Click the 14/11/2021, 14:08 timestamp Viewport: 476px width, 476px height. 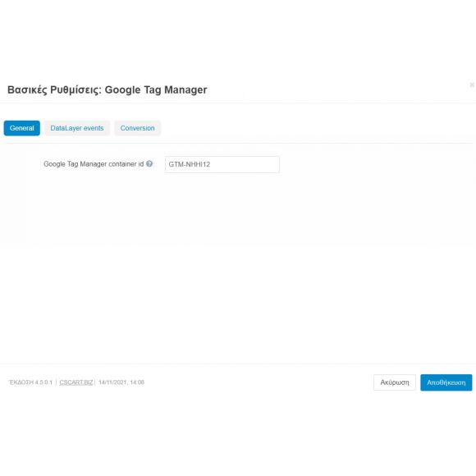point(121,382)
